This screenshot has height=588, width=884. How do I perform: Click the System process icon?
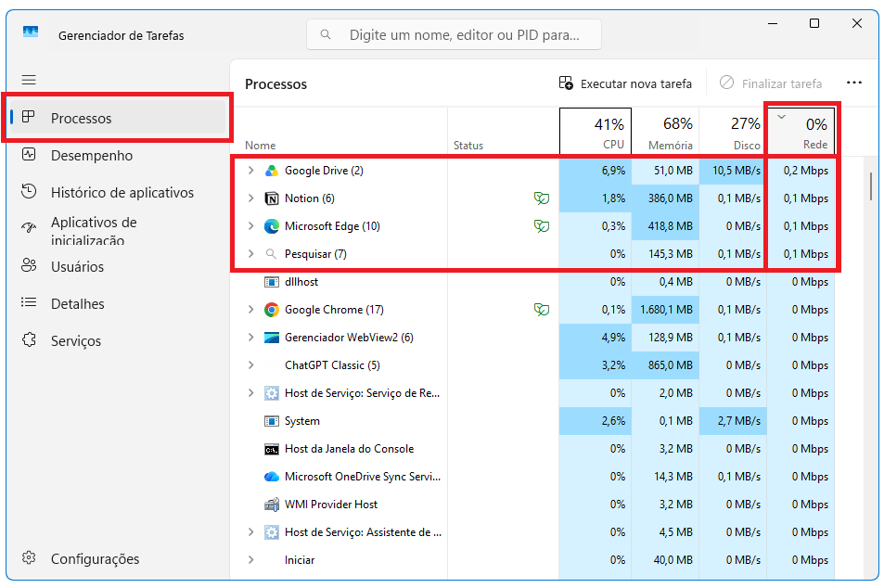pyautogui.click(x=272, y=421)
